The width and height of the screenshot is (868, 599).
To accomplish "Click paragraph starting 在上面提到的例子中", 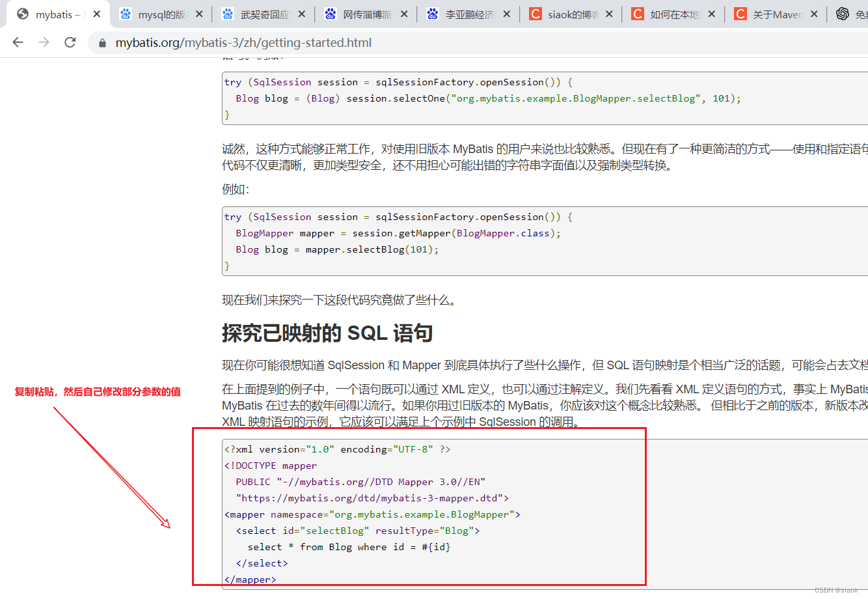I will point(545,406).
